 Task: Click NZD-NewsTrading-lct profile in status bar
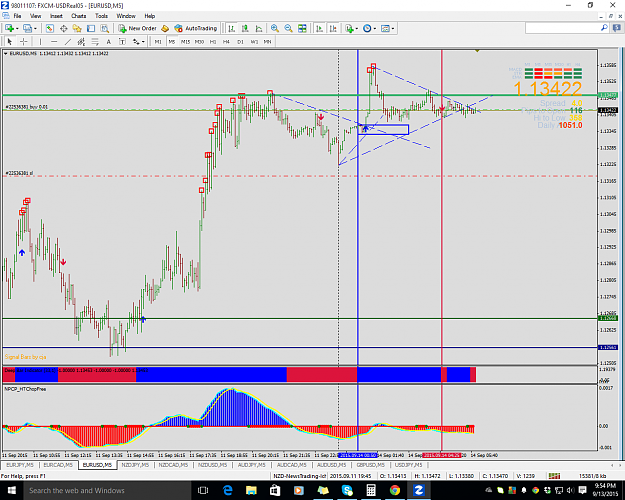(x=300, y=476)
